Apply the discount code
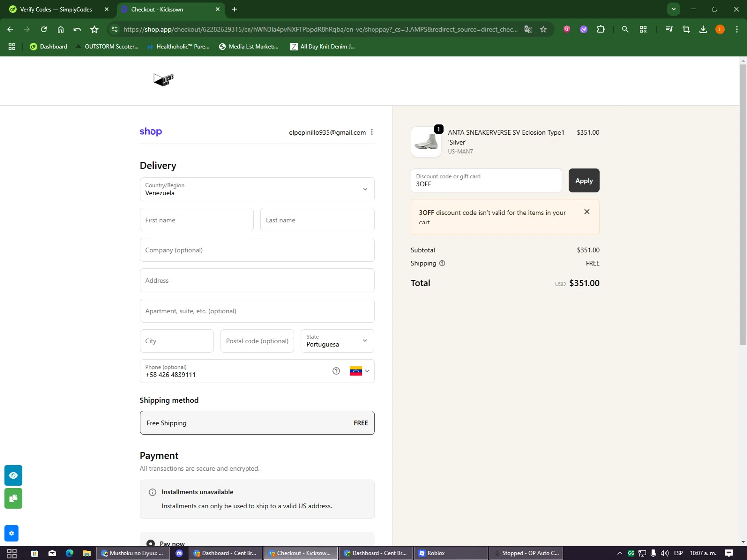747x560 pixels. [584, 180]
